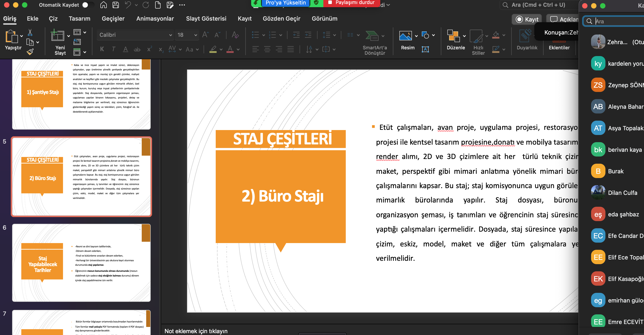The height and width of the screenshot is (335, 644).
Task: Click the Format Painter brush icon
Action: 30,52
